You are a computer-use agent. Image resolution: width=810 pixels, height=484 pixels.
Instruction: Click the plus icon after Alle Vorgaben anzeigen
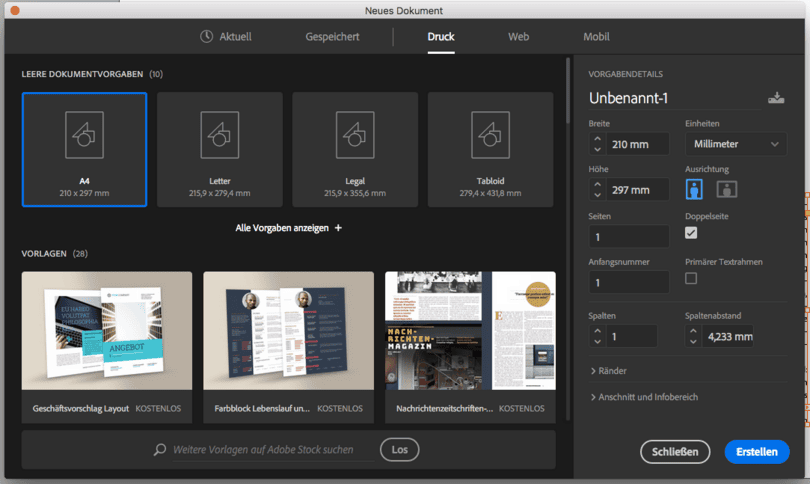pos(338,228)
